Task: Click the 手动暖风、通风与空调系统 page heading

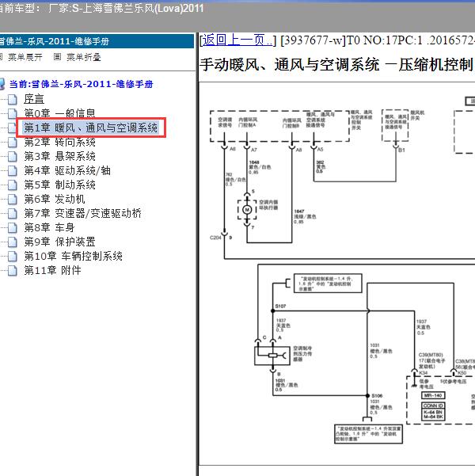Action: tap(336, 65)
